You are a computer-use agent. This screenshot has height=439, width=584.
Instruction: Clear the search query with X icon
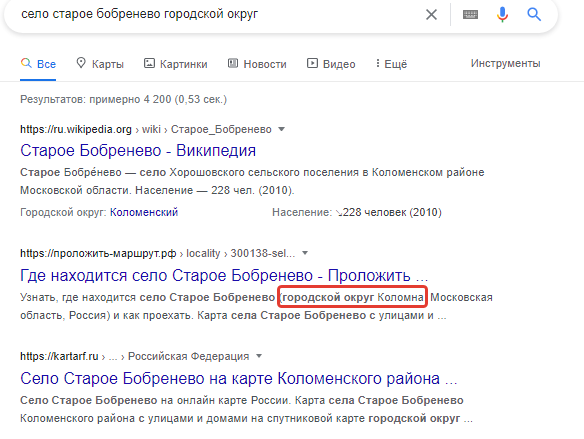tap(431, 15)
